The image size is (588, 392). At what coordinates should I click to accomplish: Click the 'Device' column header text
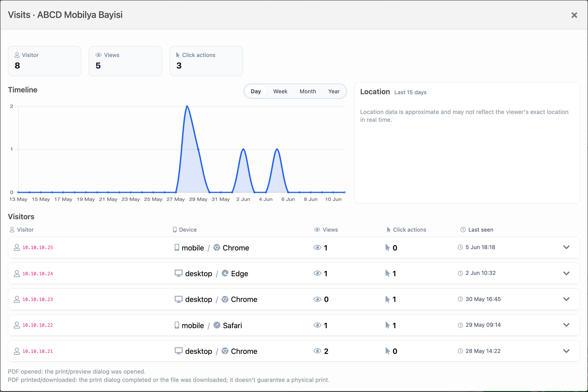[188, 229]
